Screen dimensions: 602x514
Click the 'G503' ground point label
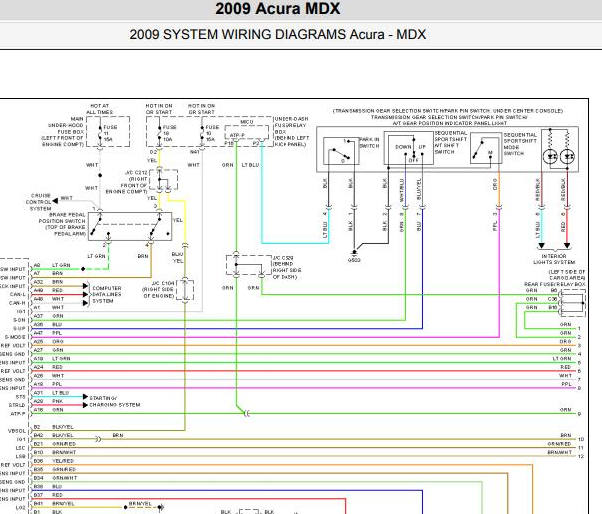coord(354,260)
